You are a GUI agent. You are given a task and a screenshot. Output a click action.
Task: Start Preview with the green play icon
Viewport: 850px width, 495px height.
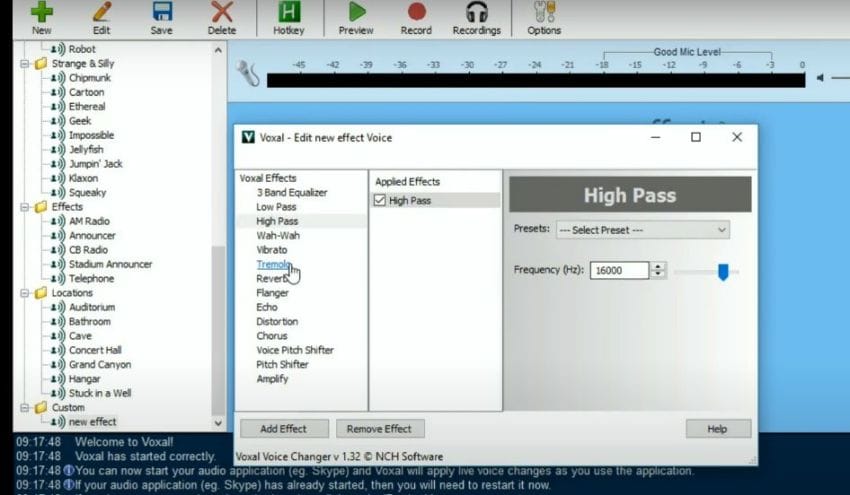pyautogui.click(x=356, y=12)
